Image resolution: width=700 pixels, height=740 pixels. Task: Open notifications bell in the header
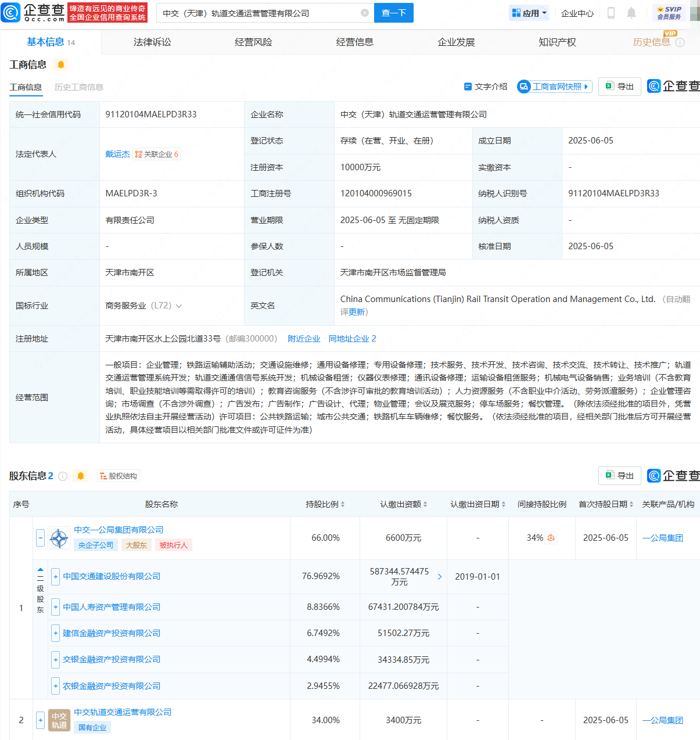tap(631, 13)
